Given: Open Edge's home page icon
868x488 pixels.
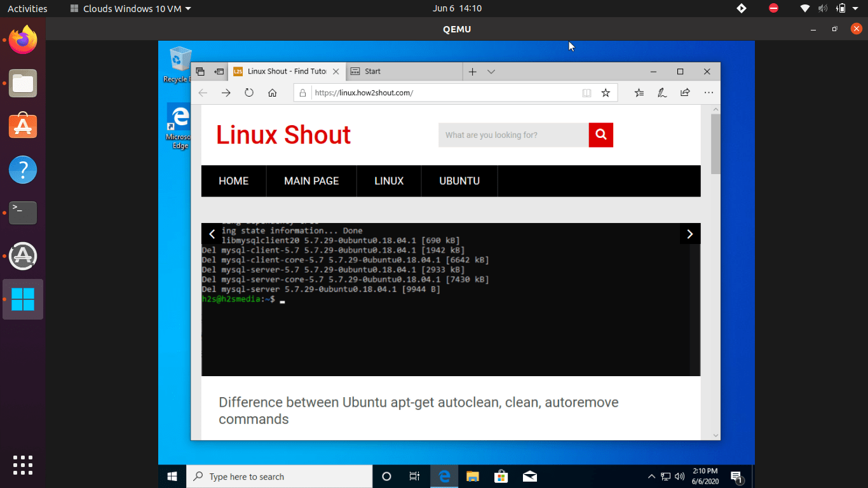Looking at the screenshot, I should click(x=272, y=92).
